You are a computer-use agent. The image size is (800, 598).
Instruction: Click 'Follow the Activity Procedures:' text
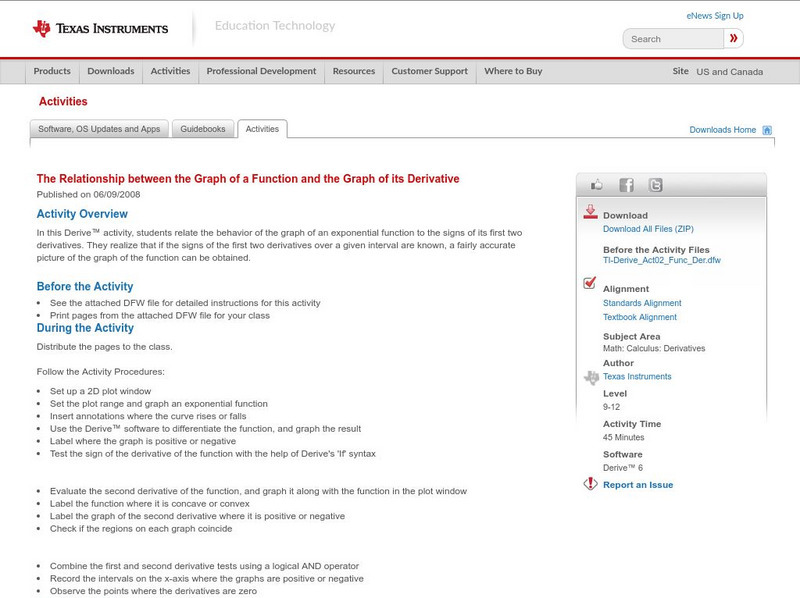(101, 372)
